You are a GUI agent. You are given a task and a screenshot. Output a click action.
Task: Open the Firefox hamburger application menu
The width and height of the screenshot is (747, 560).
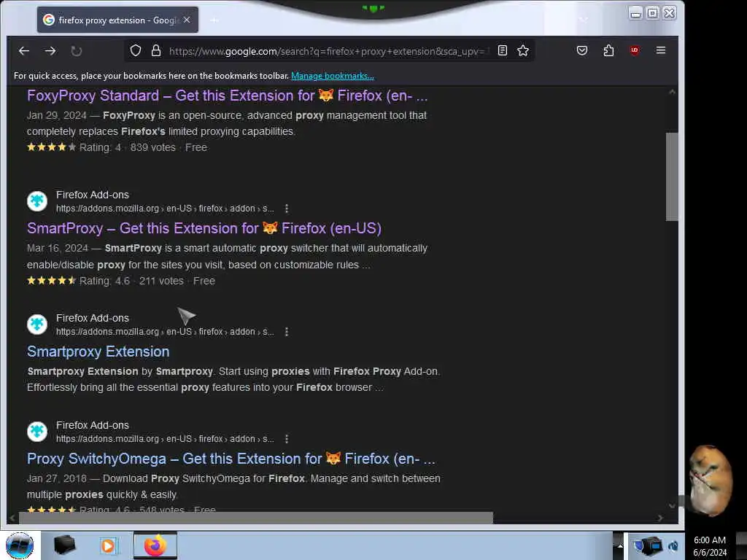[x=661, y=50]
